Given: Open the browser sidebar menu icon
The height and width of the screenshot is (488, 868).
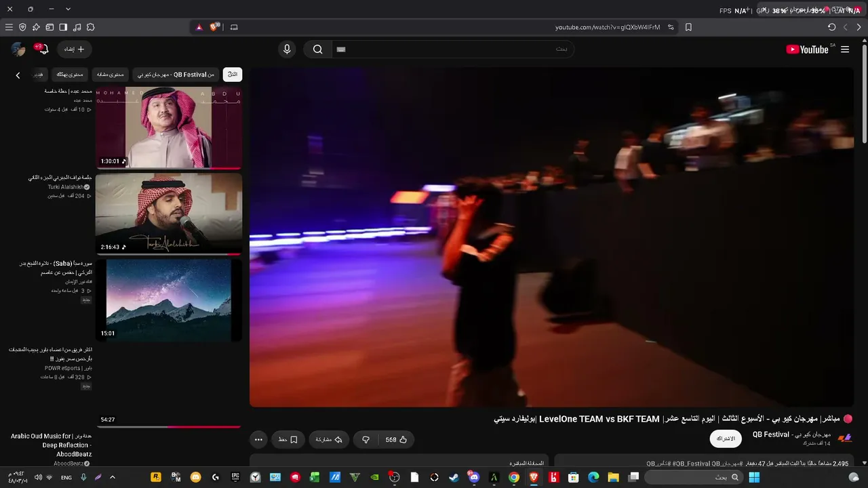Looking at the screenshot, I should click(x=9, y=27).
